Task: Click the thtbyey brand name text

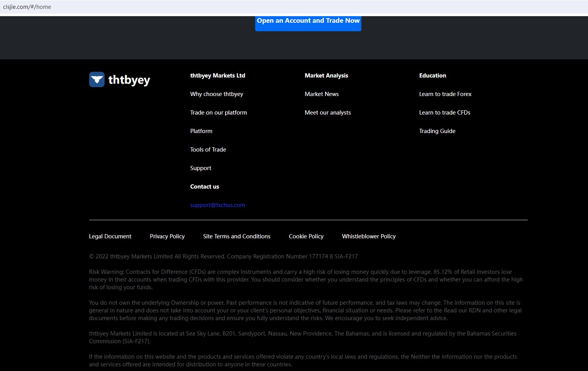Action: 129,80
